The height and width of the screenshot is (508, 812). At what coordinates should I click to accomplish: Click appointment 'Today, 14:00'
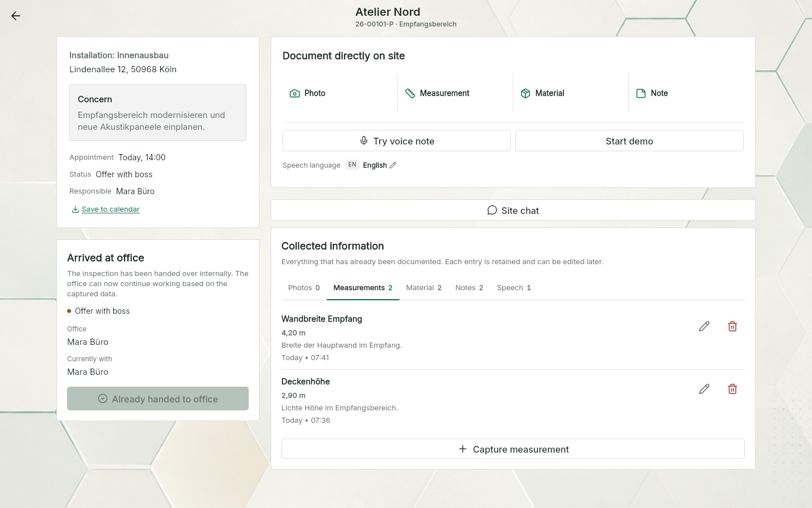pyautogui.click(x=142, y=157)
